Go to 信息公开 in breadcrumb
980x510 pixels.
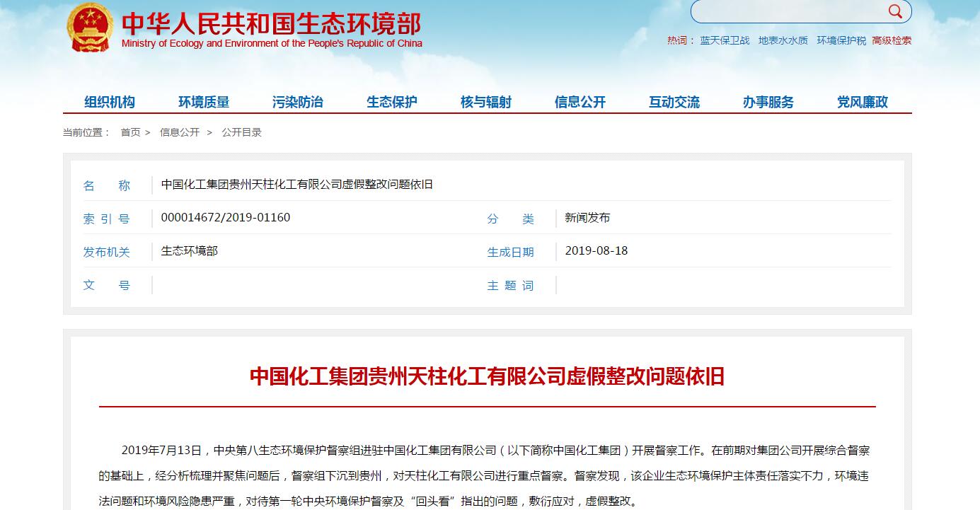coord(180,132)
